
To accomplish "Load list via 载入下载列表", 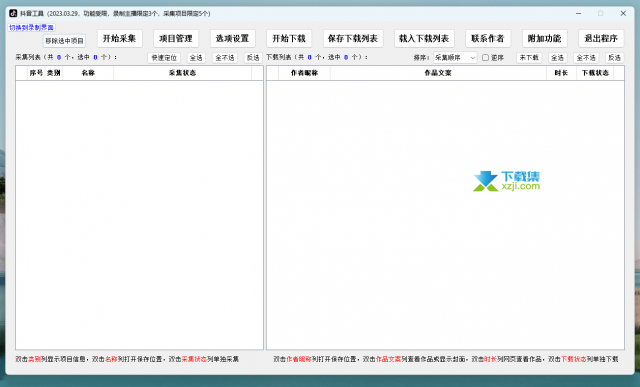I will click(424, 38).
